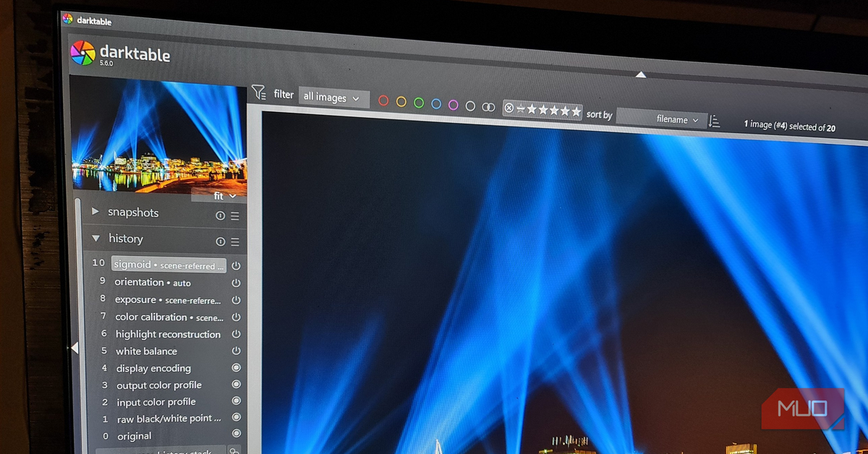Select the input color profile history item
The height and width of the screenshot is (454, 868).
(156, 401)
